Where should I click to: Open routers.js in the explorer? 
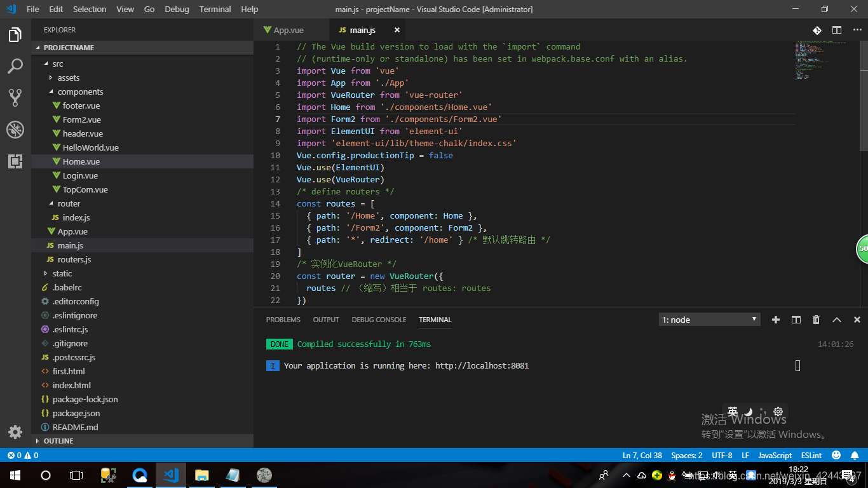click(x=142, y=260)
